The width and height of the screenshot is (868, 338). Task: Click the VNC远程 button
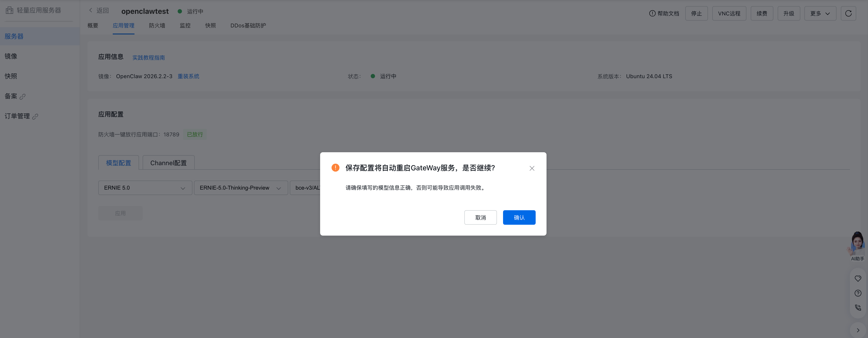tap(729, 14)
